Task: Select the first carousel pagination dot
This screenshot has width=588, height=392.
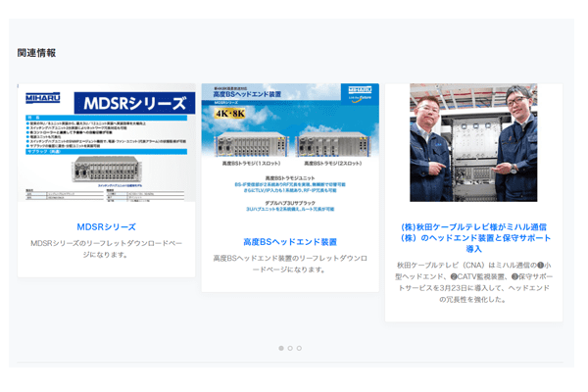Action: (281, 348)
